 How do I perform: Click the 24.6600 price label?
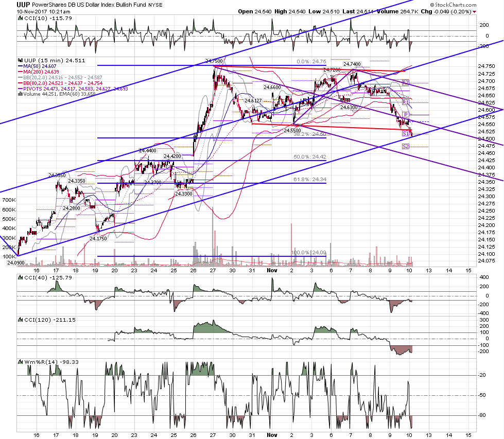point(272,87)
